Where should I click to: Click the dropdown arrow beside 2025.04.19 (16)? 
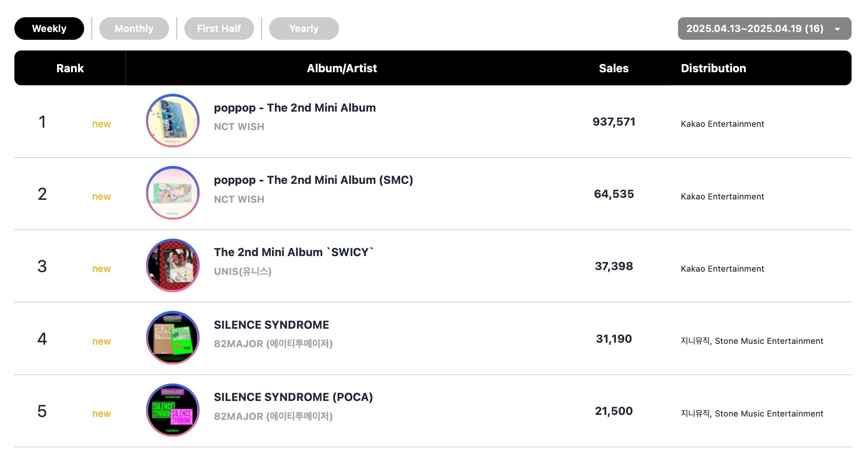pos(838,29)
